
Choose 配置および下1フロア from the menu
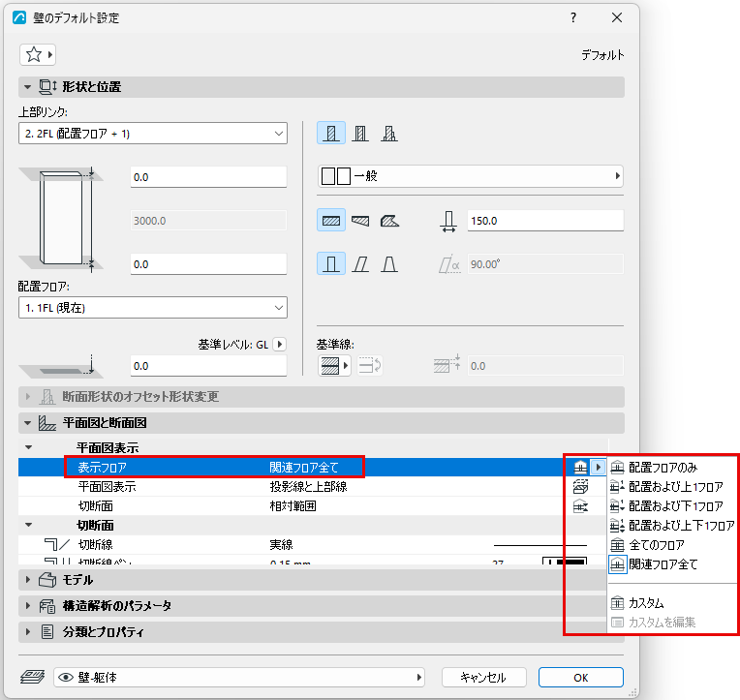pos(672,506)
